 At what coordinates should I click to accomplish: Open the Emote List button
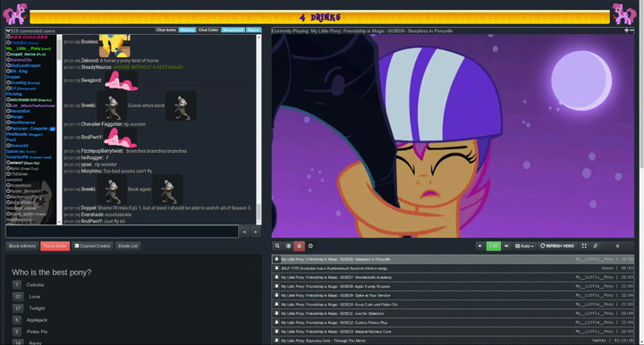pyautogui.click(x=128, y=246)
